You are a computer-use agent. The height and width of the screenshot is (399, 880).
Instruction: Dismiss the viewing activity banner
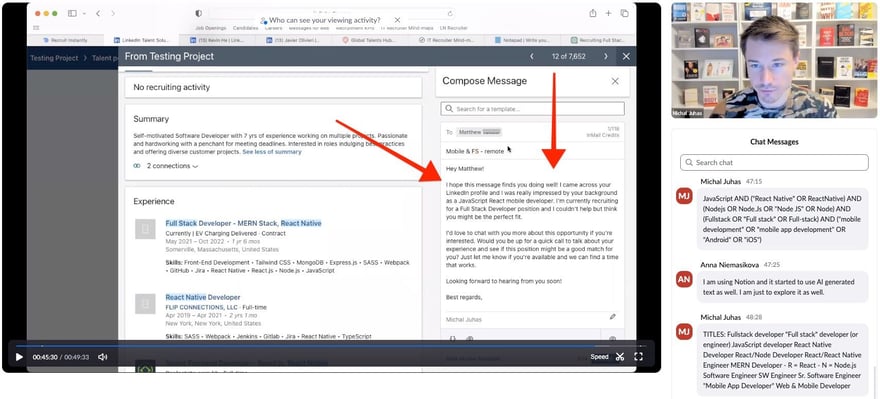(397, 20)
